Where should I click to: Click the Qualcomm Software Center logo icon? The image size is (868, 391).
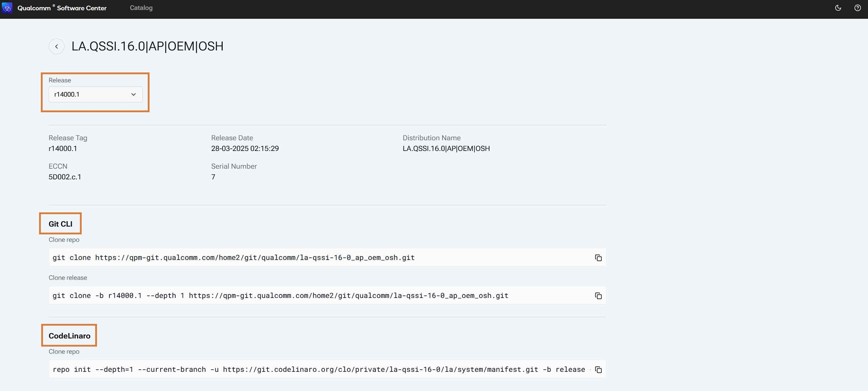(x=7, y=8)
